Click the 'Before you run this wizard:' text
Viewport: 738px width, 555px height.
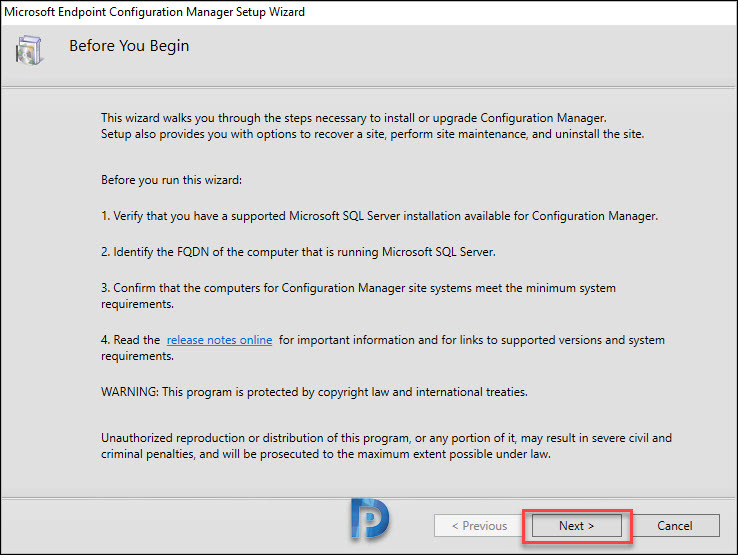click(x=171, y=180)
